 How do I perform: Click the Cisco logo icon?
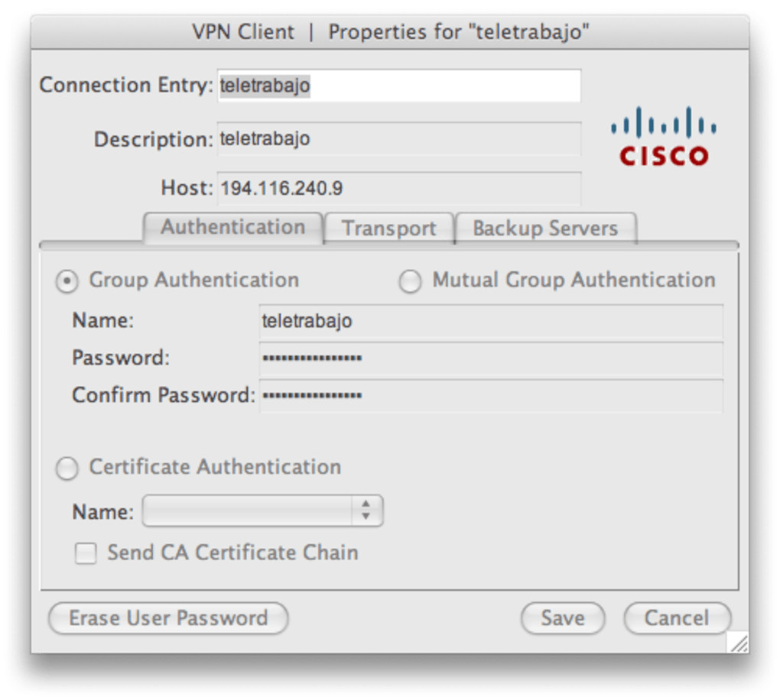[664, 137]
